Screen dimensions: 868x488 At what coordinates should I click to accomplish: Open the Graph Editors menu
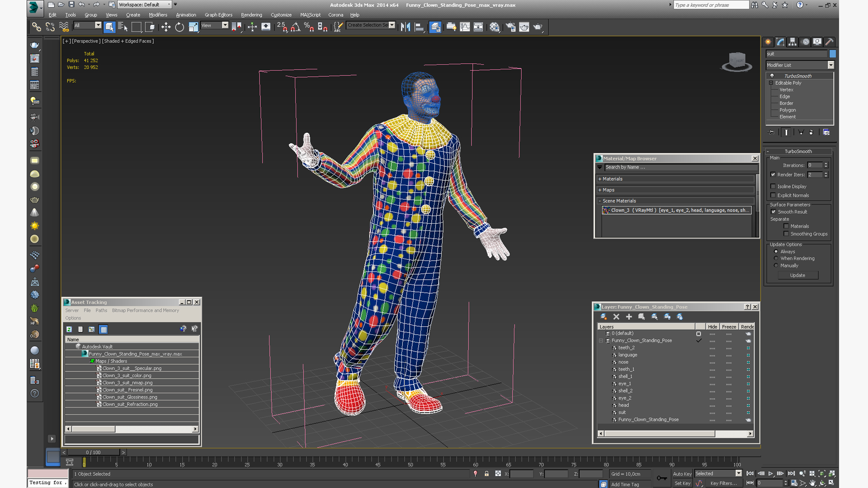coord(218,15)
